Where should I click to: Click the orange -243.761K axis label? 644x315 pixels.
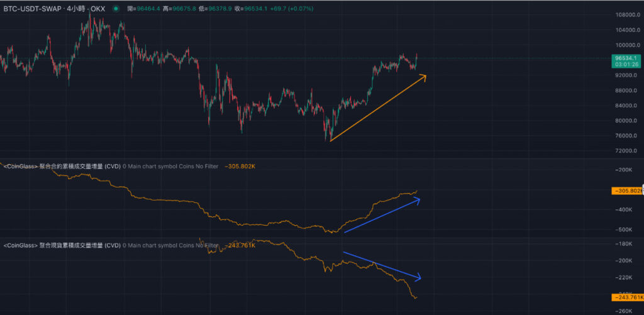click(626, 298)
